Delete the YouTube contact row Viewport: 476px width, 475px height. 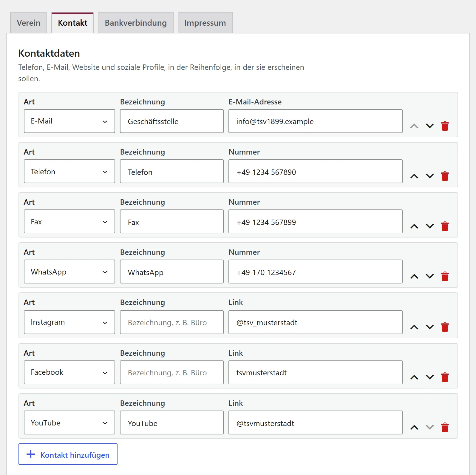(445, 427)
